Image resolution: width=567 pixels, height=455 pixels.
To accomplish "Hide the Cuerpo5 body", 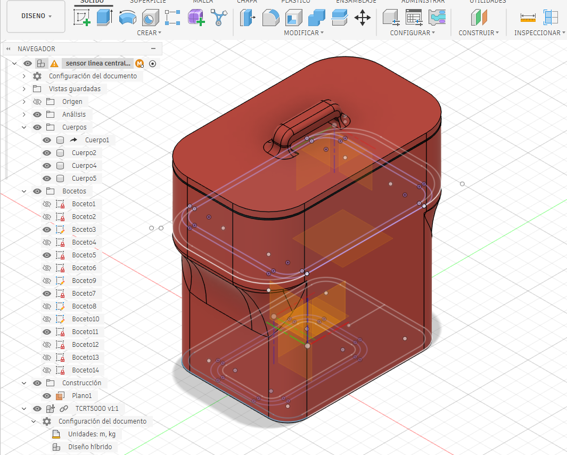I will pos(47,178).
